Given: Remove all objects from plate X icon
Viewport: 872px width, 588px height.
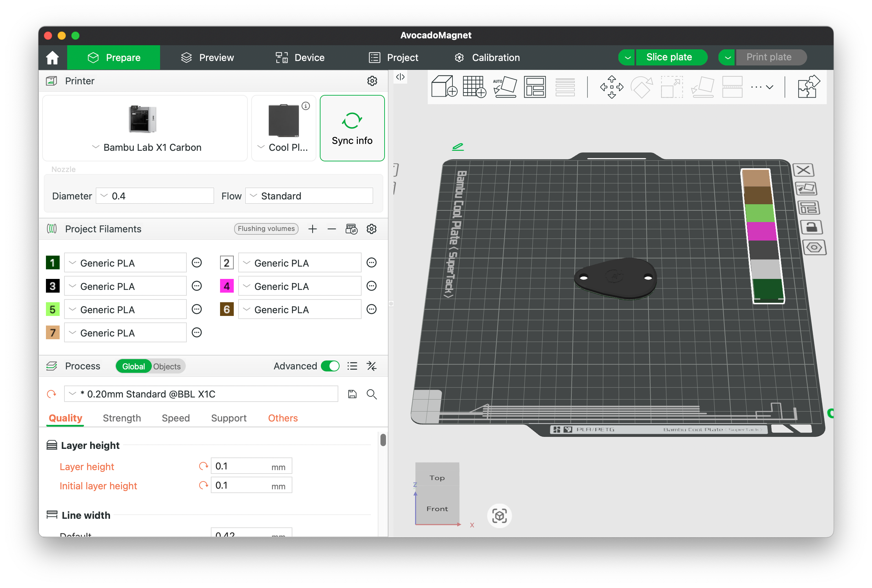Looking at the screenshot, I should (803, 170).
